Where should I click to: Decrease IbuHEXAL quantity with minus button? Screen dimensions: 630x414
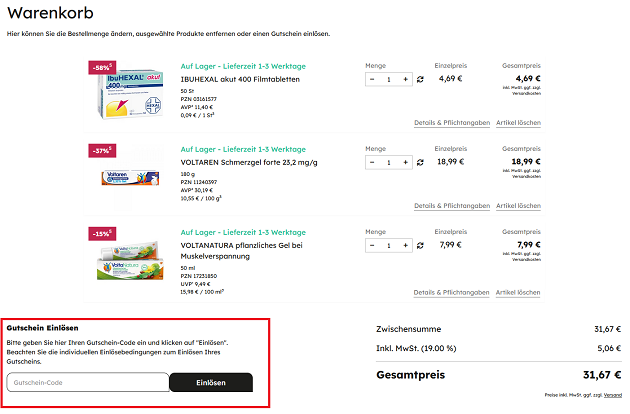click(372, 79)
